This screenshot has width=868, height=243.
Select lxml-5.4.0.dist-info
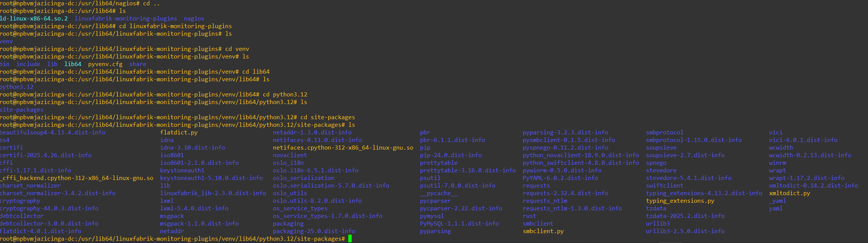tap(194, 208)
